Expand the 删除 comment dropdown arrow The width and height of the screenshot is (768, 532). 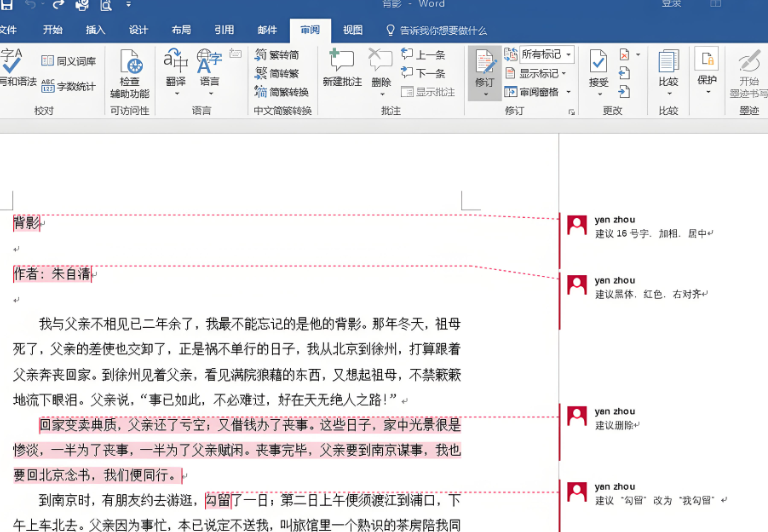(382, 94)
